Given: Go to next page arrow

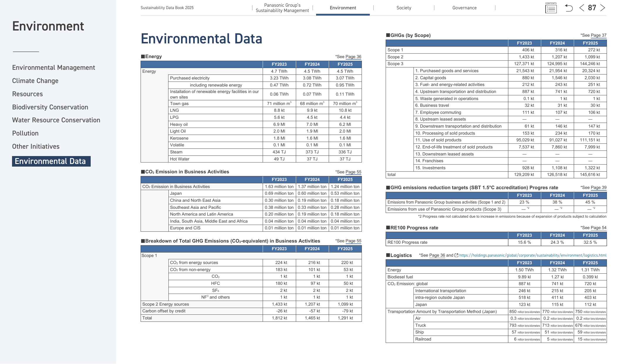Looking at the screenshot, I should click(x=603, y=8).
